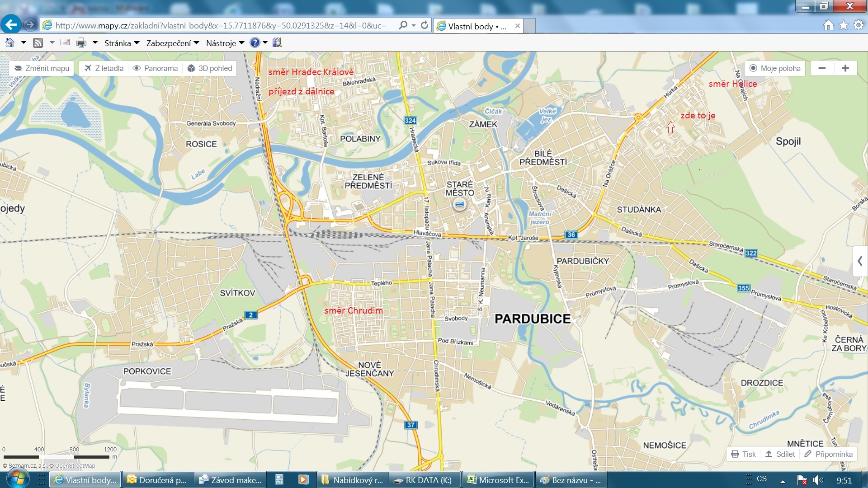Click road number 2 marker on Pražská

coord(251,315)
